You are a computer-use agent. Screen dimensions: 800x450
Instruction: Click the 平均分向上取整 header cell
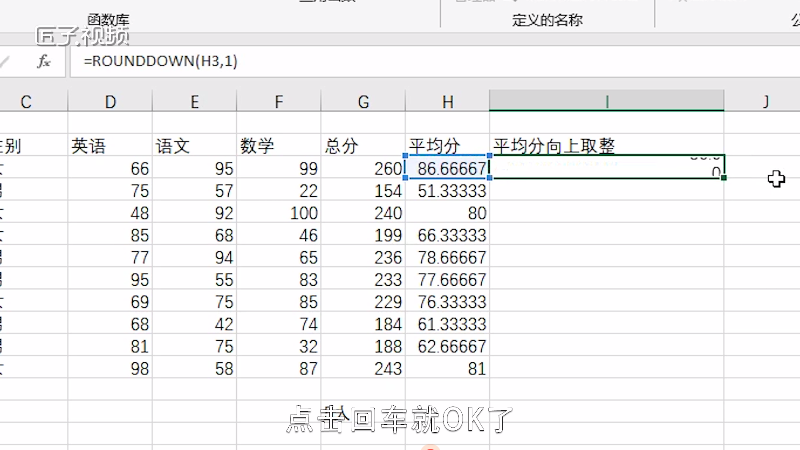pyautogui.click(x=607, y=146)
